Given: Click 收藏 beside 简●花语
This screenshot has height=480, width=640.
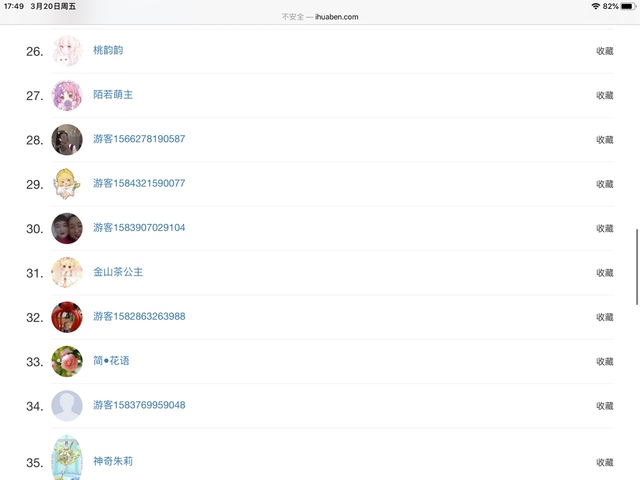Looking at the screenshot, I should (x=604, y=361).
